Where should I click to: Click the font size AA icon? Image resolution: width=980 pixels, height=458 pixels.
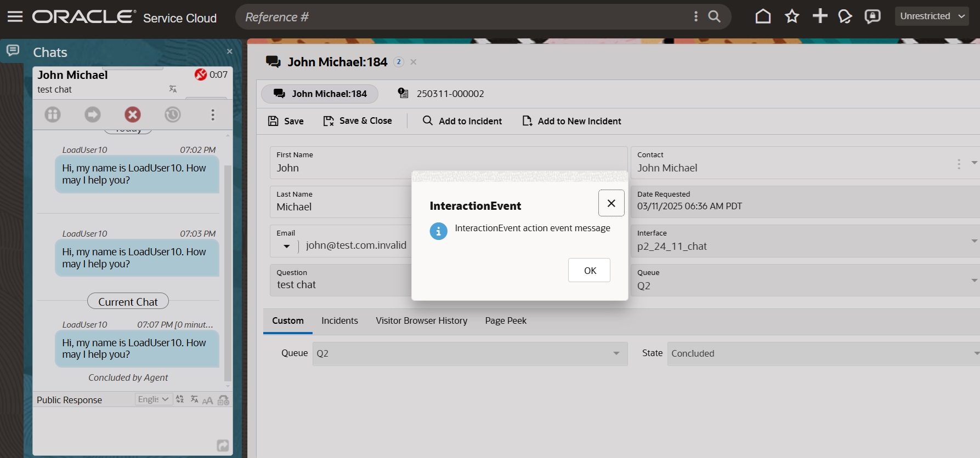[207, 400]
